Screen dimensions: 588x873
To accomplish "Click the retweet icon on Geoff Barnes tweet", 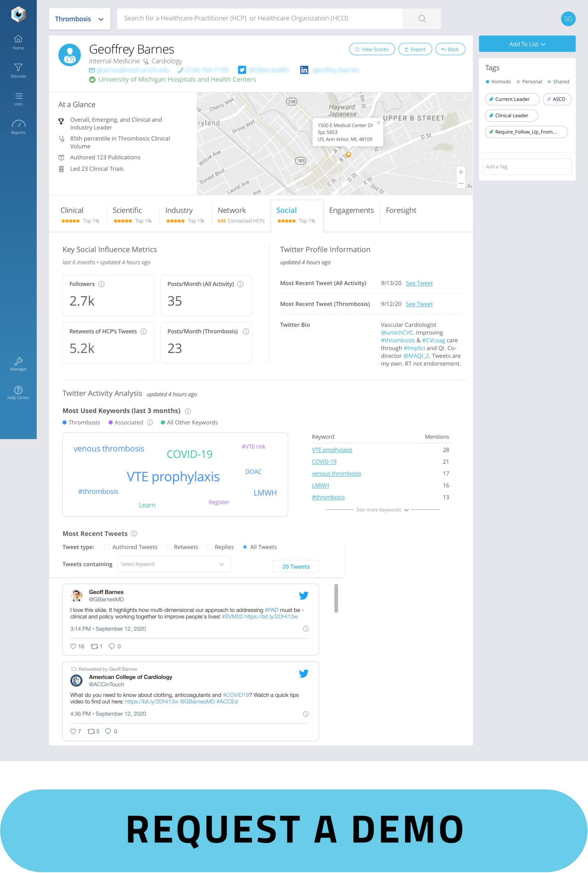I will (94, 646).
